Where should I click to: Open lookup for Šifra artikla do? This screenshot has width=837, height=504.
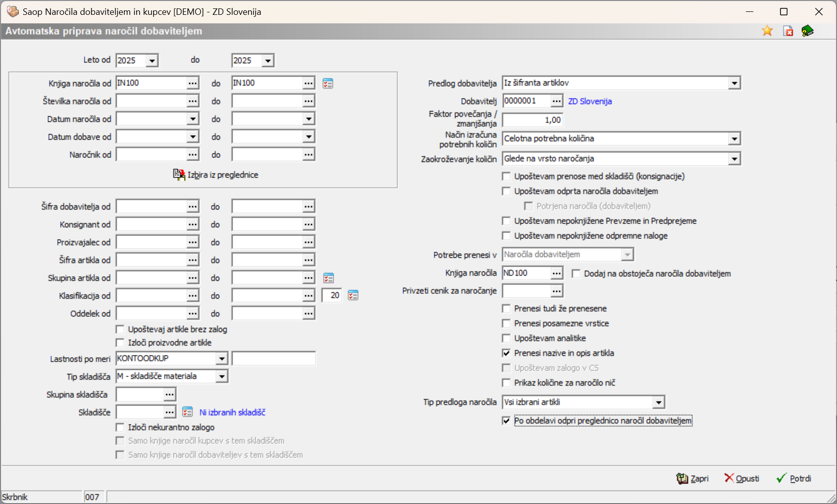coord(309,260)
